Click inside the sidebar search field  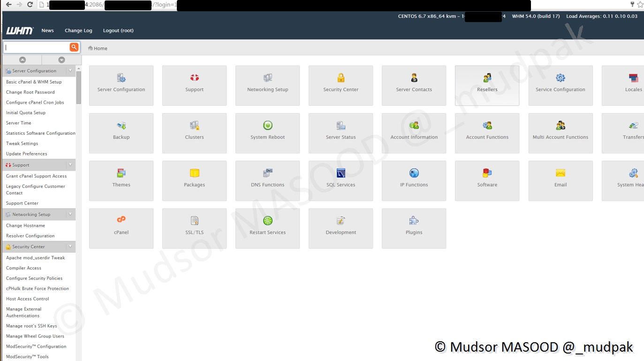pyautogui.click(x=37, y=47)
